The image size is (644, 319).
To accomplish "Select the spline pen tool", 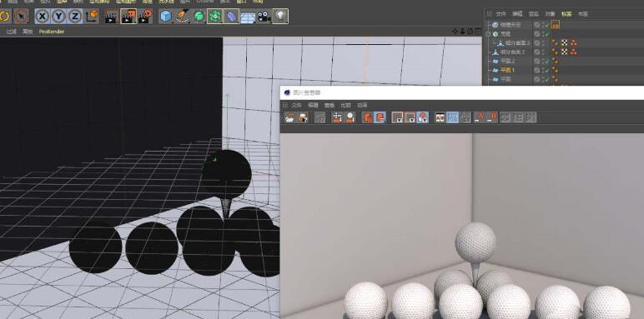I will [x=183, y=17].
